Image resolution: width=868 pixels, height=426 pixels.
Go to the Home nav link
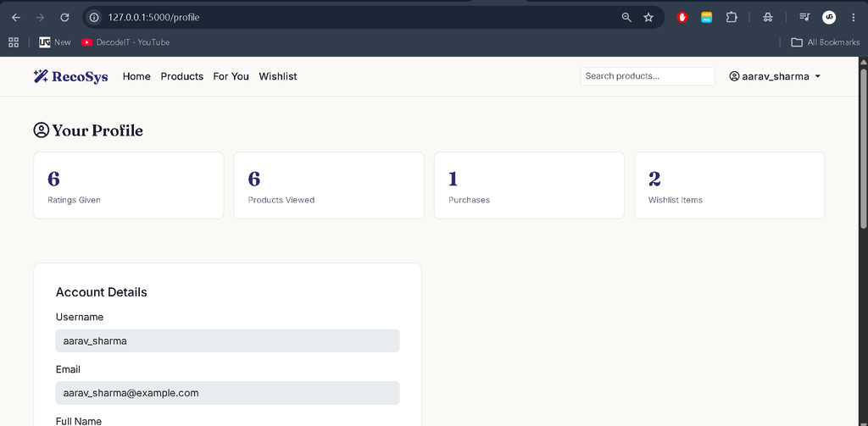tap(136, 76)
